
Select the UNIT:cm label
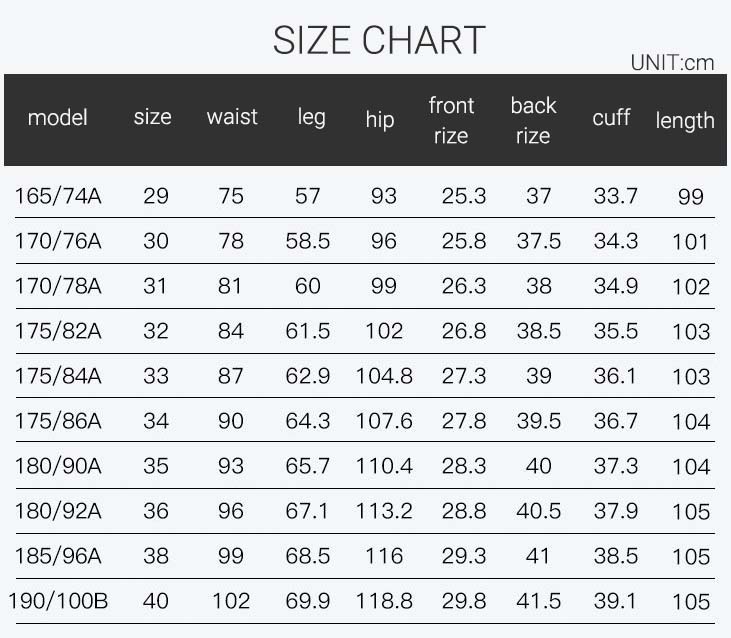(x=672, y=63)
